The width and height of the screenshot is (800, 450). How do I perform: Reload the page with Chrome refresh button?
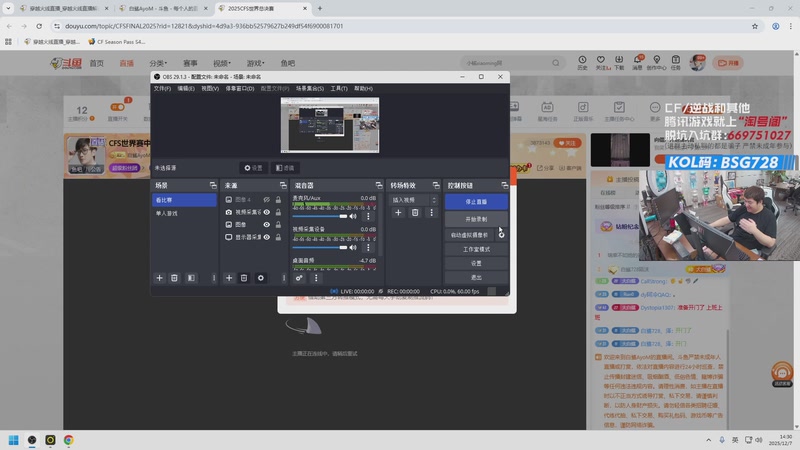(x=39, y=26)
